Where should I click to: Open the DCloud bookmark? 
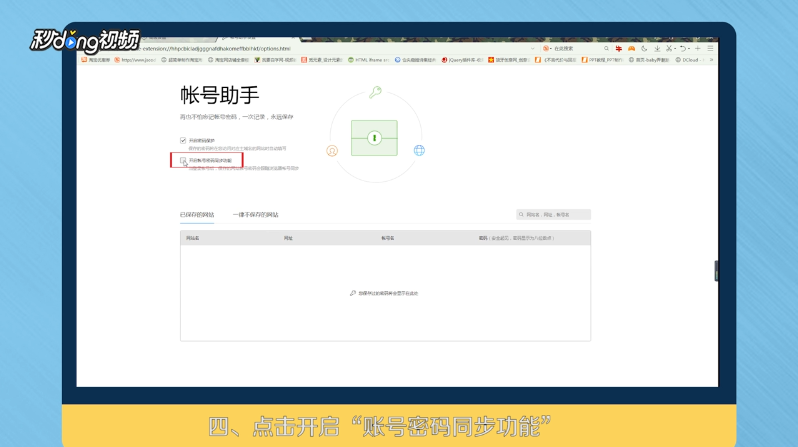coord(689,60)
